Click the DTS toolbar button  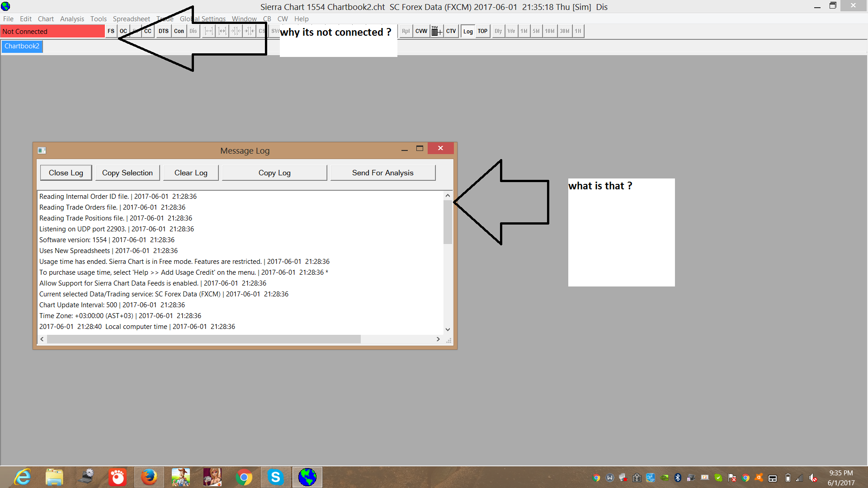[163, 31]
